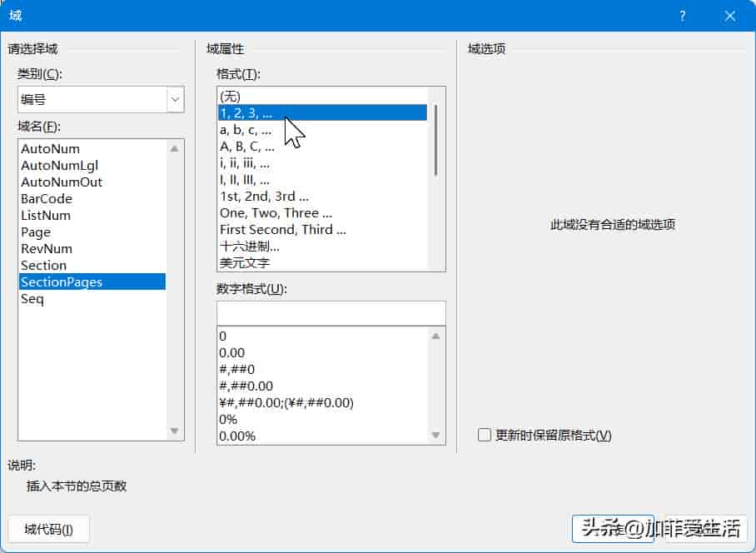Open the help question mark icon
Image resolution: width=756 pixels, height=553 pixels.
682,17
